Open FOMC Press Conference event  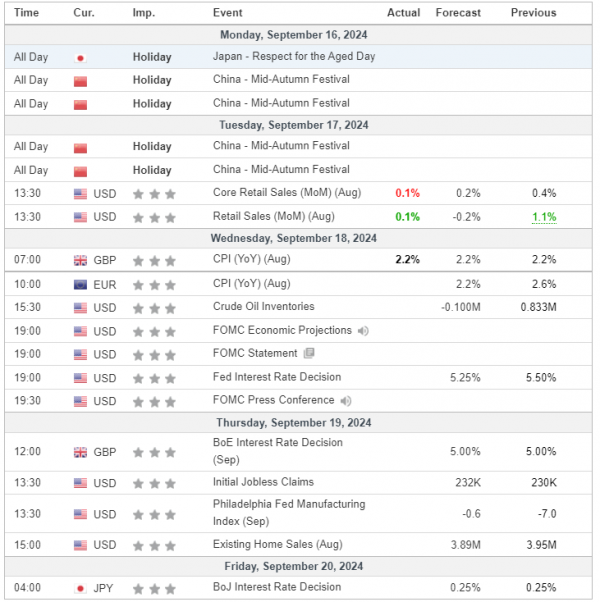[273, 400]
